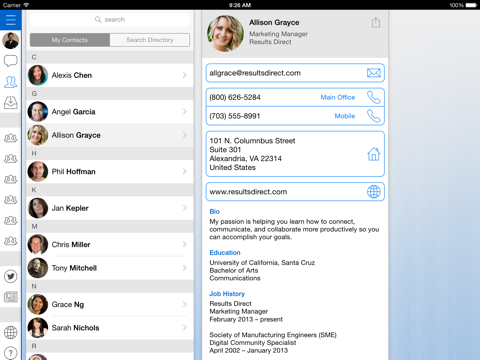Open website via globe icon
Screen dimensions: 480x360
tap(374, 192)
